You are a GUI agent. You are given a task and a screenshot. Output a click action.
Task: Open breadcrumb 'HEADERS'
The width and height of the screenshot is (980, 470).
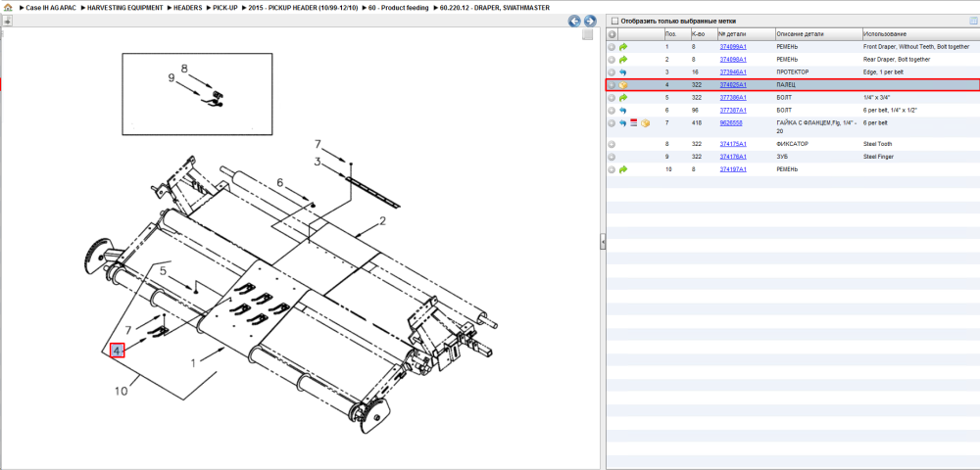pyautogui.click(x=188, y=8)
